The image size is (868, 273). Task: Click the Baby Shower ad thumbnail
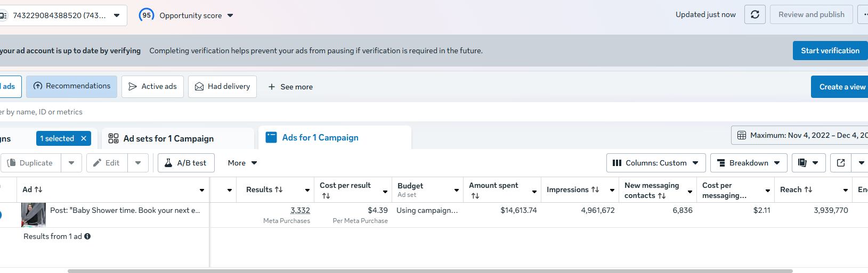tap(33, 214)
